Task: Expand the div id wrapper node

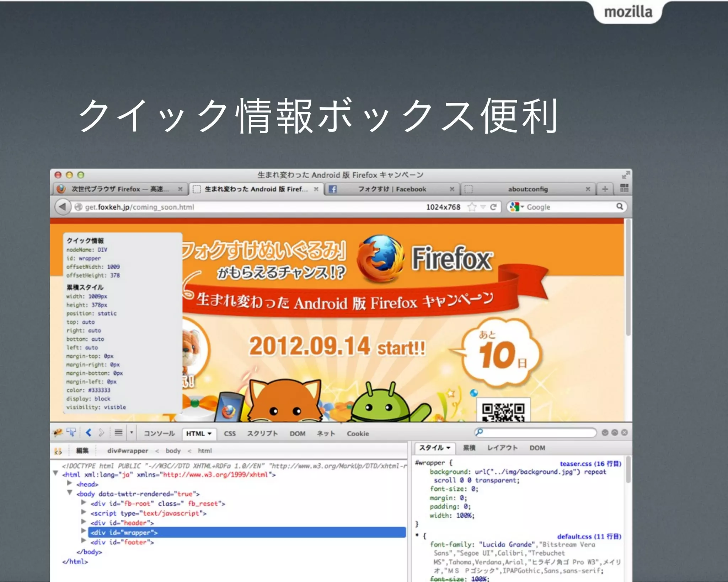Action: click(84, 531)
